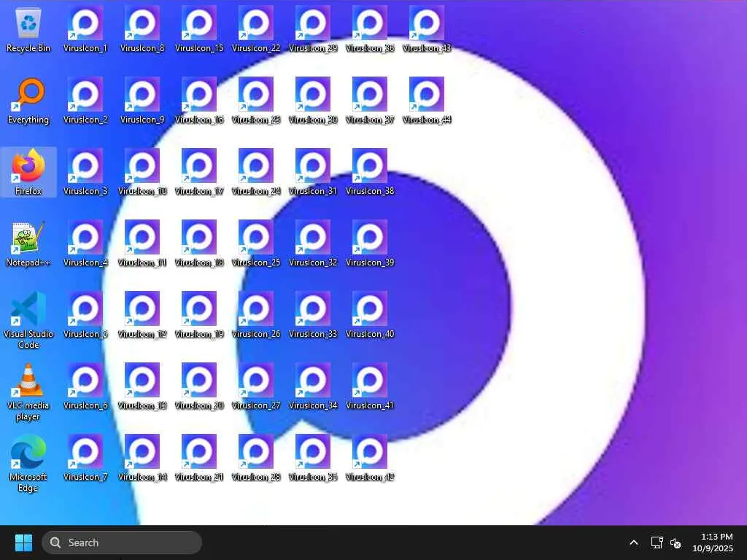
Task: Select the VirusIcon_34 shortcut
Action: point(313,386)
